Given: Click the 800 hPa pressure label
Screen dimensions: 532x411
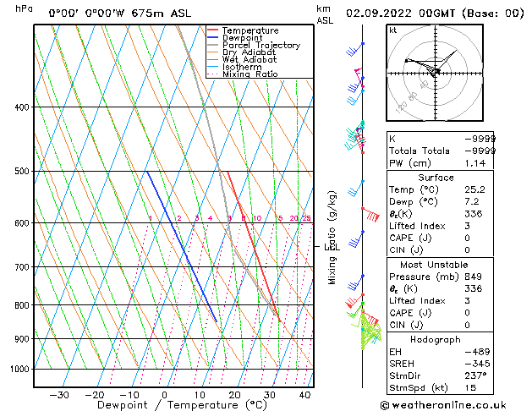Looking at the screenshot, I should [x=22, y=305].
